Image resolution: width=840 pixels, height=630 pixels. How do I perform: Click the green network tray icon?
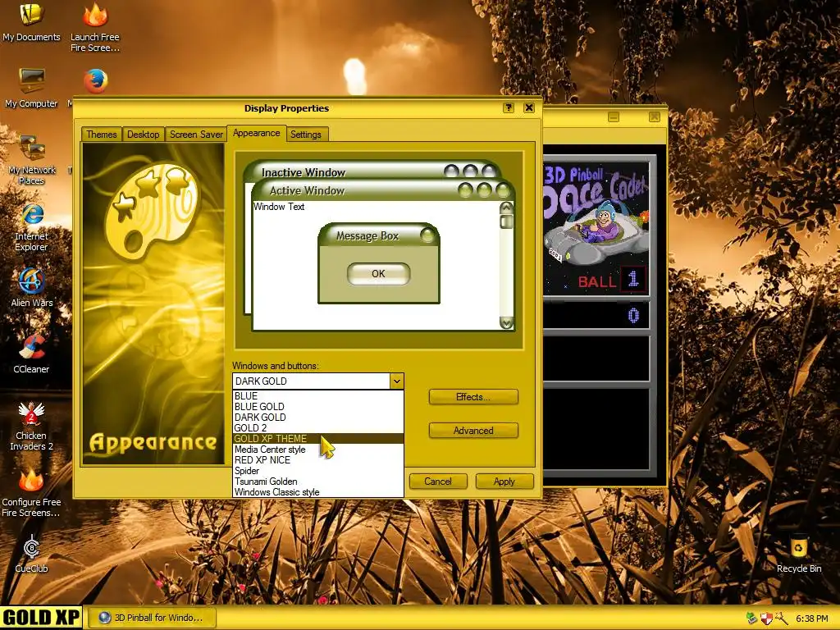click(x=752, y=619)
